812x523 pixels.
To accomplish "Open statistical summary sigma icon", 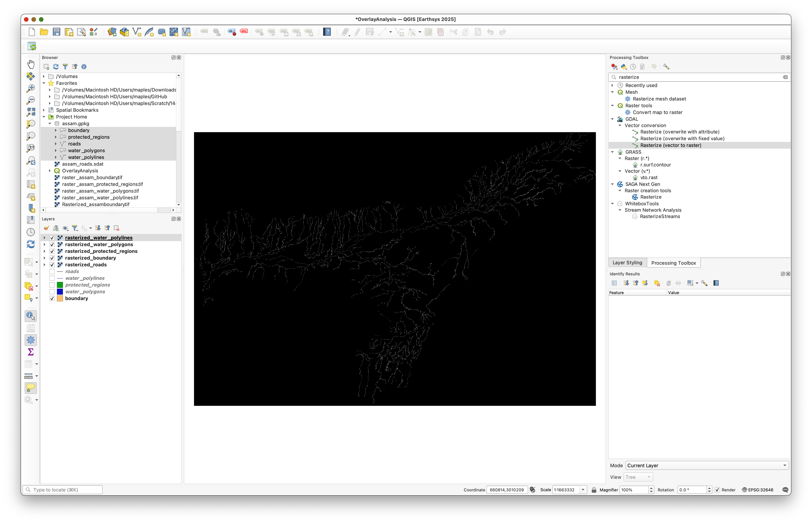I will click(31, 352).
